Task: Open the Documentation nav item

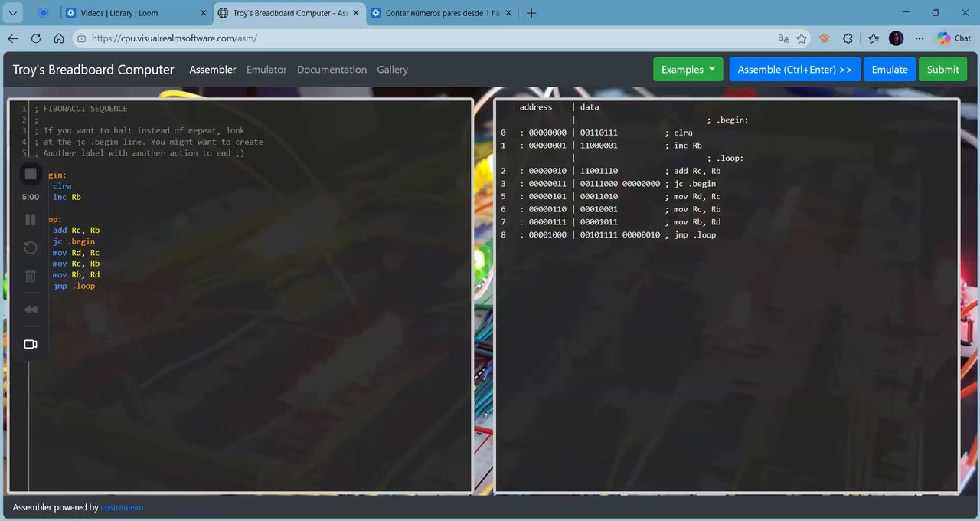Action: pos(332,70)
